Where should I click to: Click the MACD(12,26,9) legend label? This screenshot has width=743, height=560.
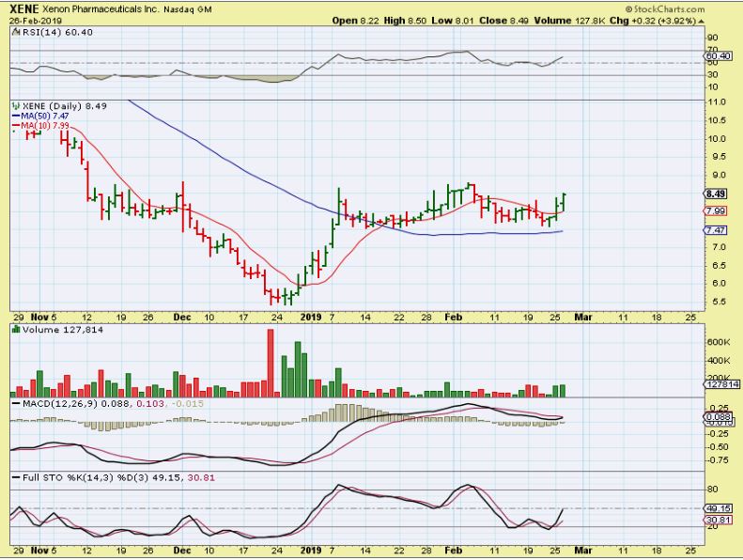coord(60,403)
